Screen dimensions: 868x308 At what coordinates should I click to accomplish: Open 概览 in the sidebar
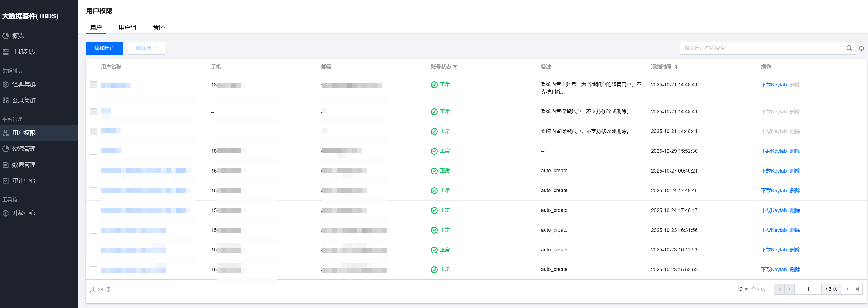18,36
